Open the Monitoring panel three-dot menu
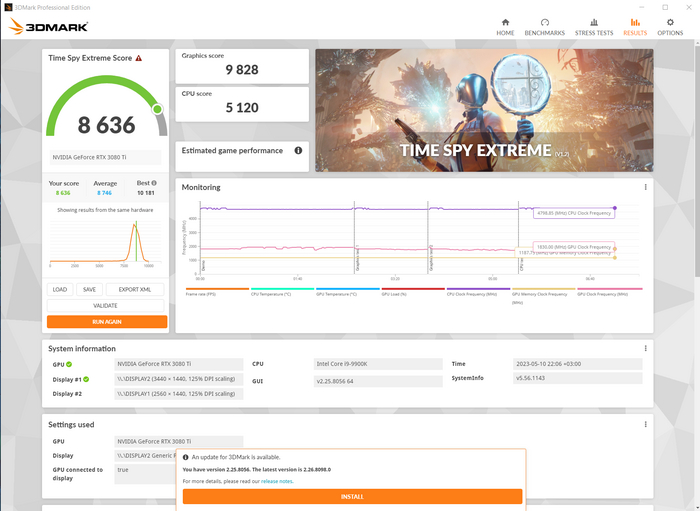 pos(645,187)
